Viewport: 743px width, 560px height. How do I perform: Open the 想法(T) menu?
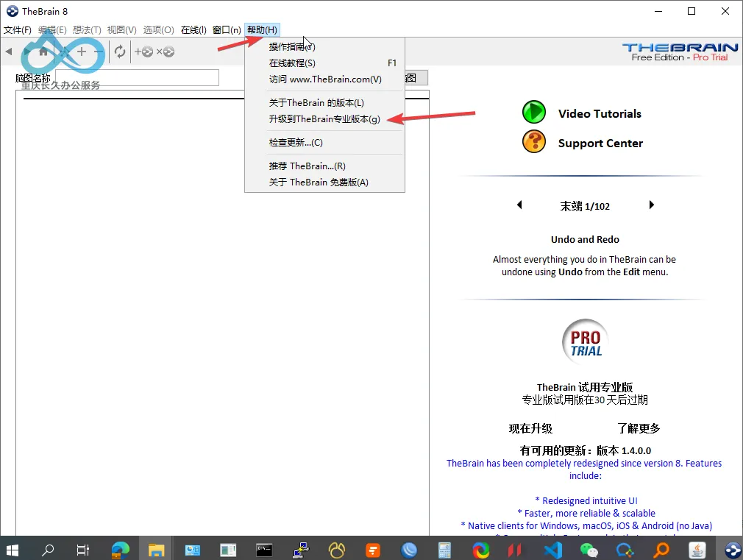coord(87,30)
